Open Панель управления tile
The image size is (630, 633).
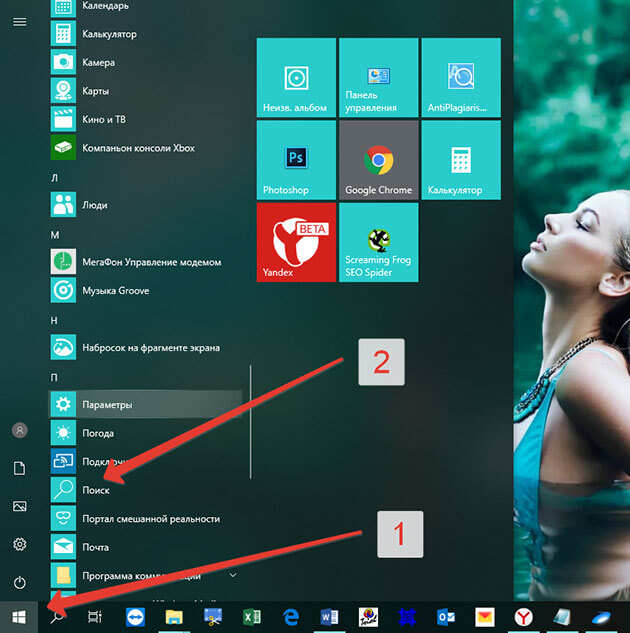click(x=379, y=78)
